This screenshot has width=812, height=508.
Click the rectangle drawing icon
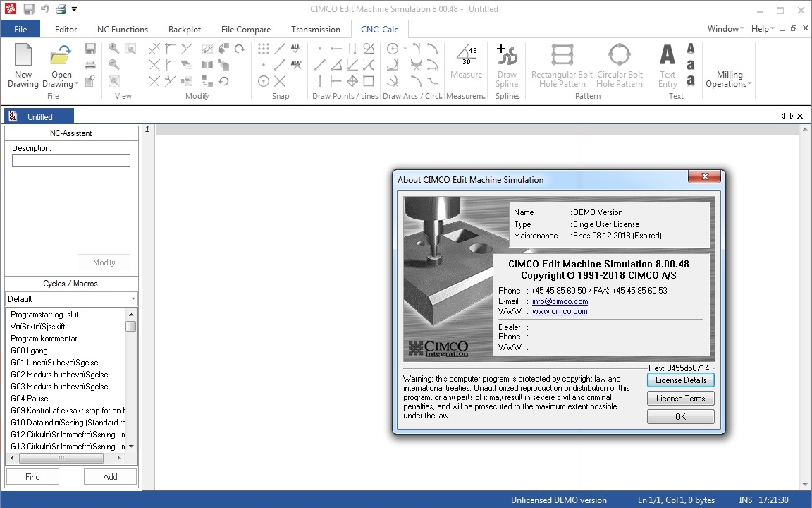(x=368, y=81)
